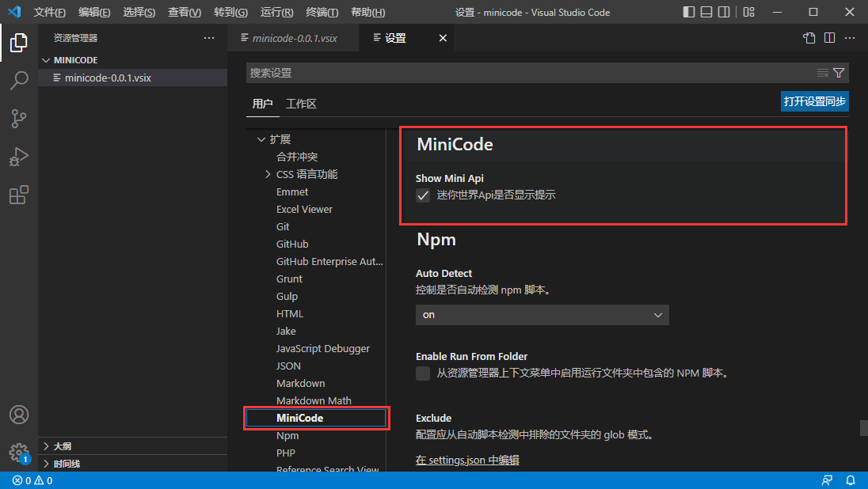Select Markdown Math in settings tree
Image resolution: width=868 pixels, height=489 pixels.
click(x=314, y=400)
